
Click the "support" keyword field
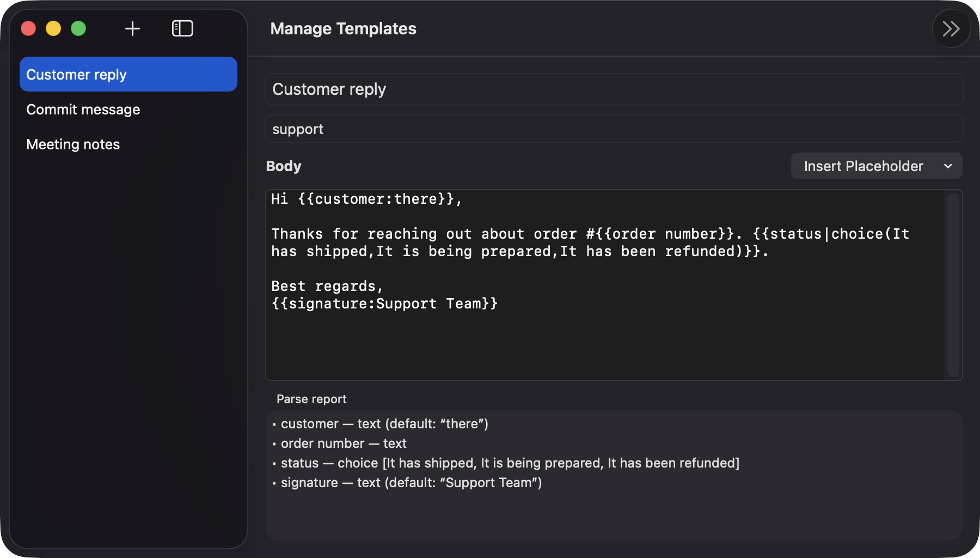(614, 129)
